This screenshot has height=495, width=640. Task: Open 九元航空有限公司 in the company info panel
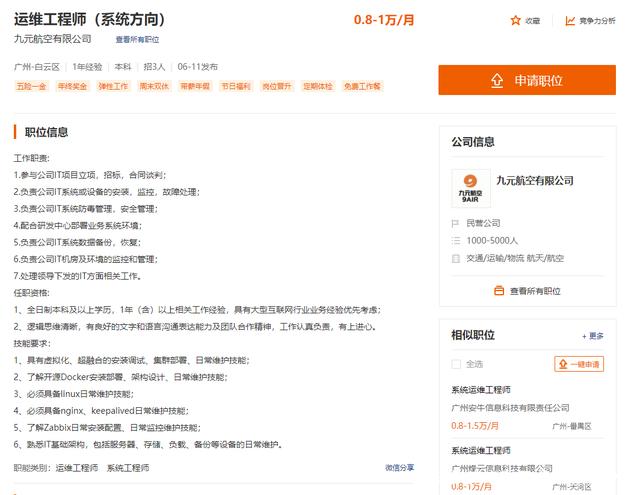click(535, 180)
